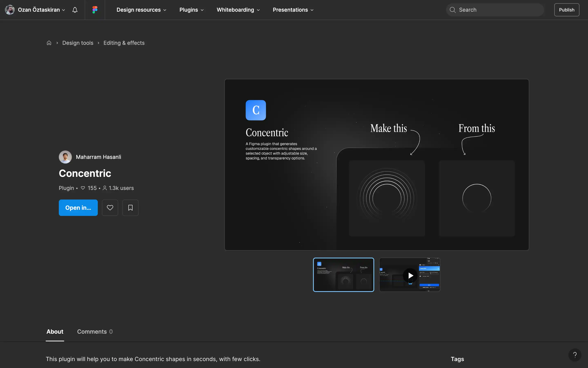Expand the Whiteboarding menu

click(x=238, y=10)
